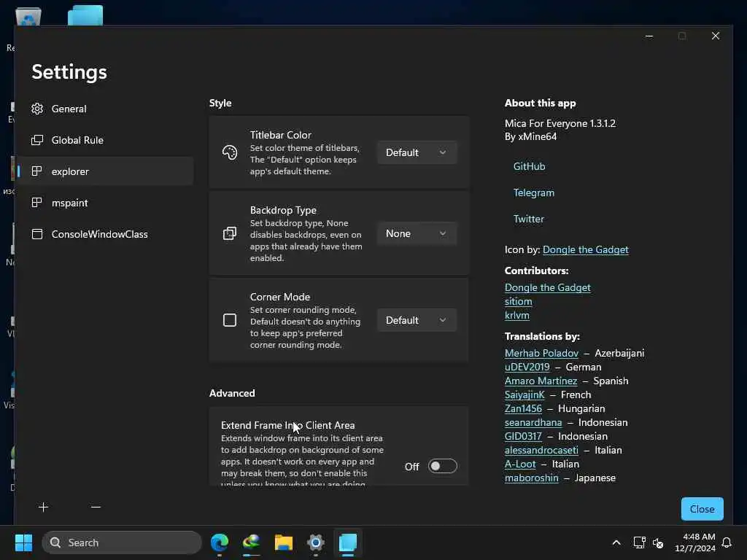Open the Windows Start menu
This screenshot has height=560, width=747.
[x=23, y=542]
